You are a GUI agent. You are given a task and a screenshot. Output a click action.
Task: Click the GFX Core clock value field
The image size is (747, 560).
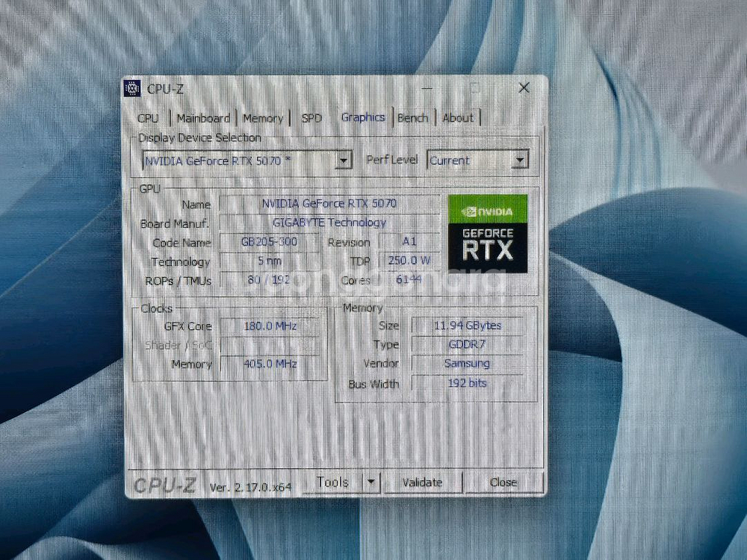[x=271, y=326]
